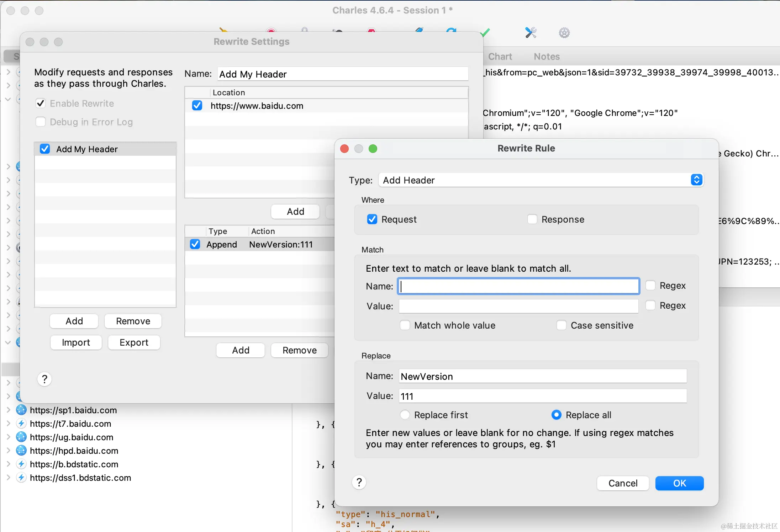Enable the Response checkbox
Viewport: 780px width, 532px height.
coord(532,219)
